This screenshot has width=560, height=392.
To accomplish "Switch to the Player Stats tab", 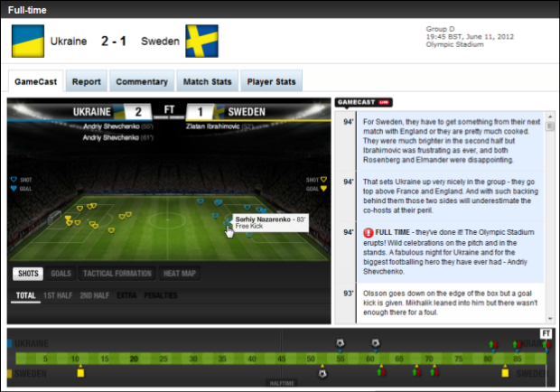I will coord(272,81).
